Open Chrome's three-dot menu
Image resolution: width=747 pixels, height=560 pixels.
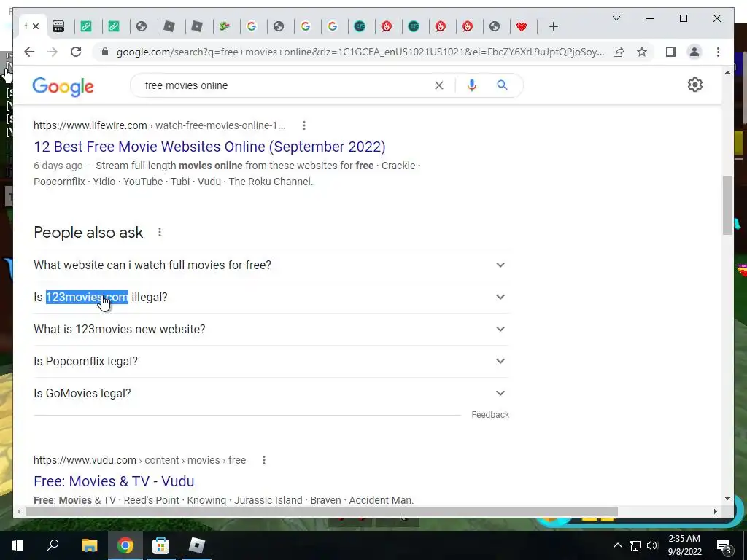(718, 52)
